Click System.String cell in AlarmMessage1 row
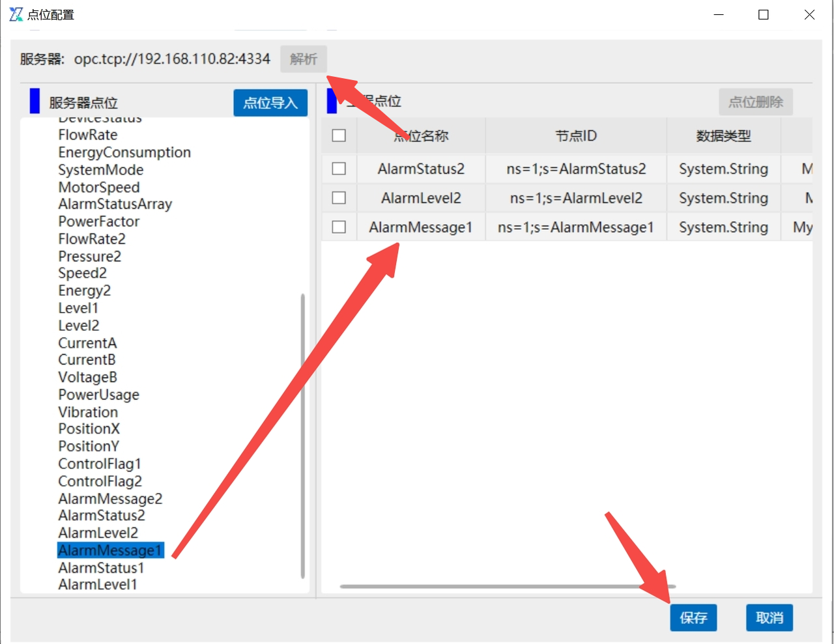Image resolution: width=834 pixels, height=644 pixels. tap(723, 227)
